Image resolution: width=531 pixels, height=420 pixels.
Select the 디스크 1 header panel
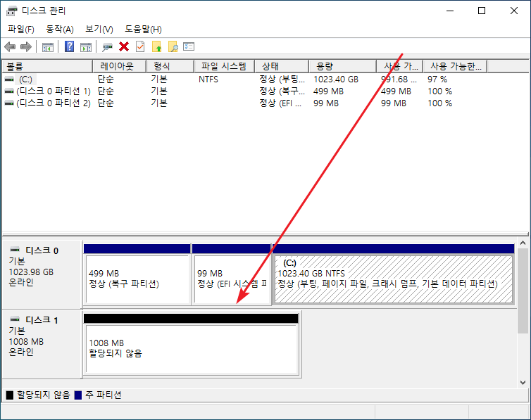(x=42, y=343)
